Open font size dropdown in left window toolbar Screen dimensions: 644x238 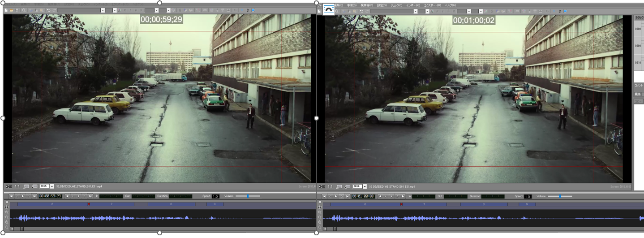(115, 10)
